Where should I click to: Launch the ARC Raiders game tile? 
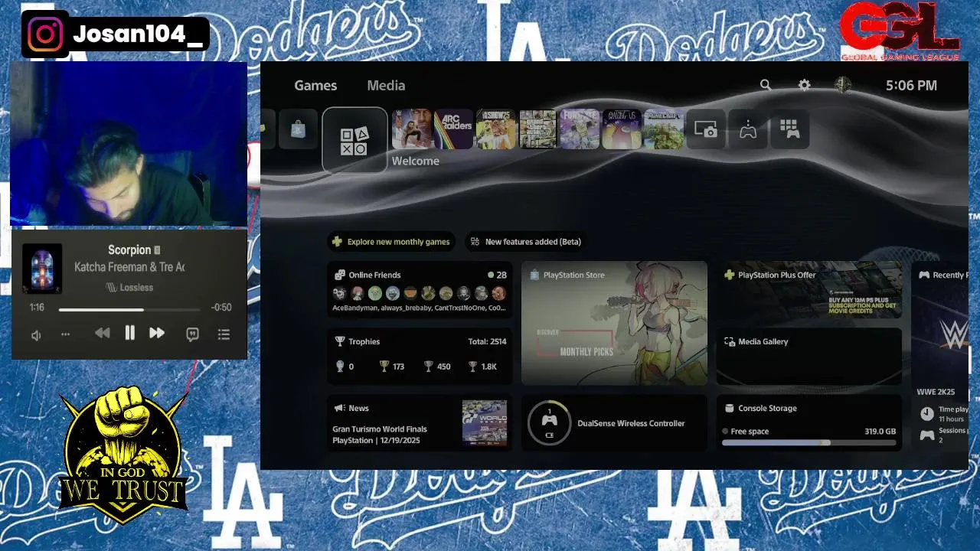tap(453, 129)
